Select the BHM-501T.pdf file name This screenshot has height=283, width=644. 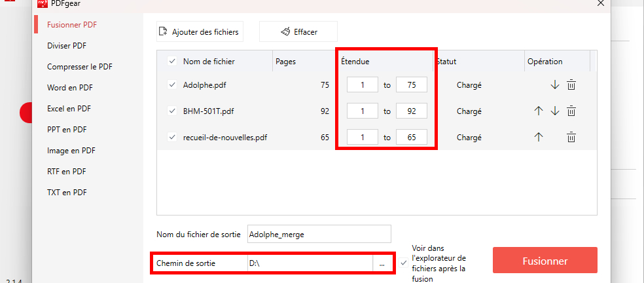coord(209,111)
